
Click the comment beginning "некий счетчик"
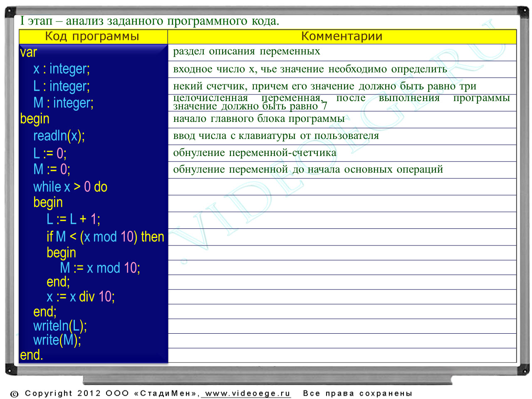tap(325, 86)
